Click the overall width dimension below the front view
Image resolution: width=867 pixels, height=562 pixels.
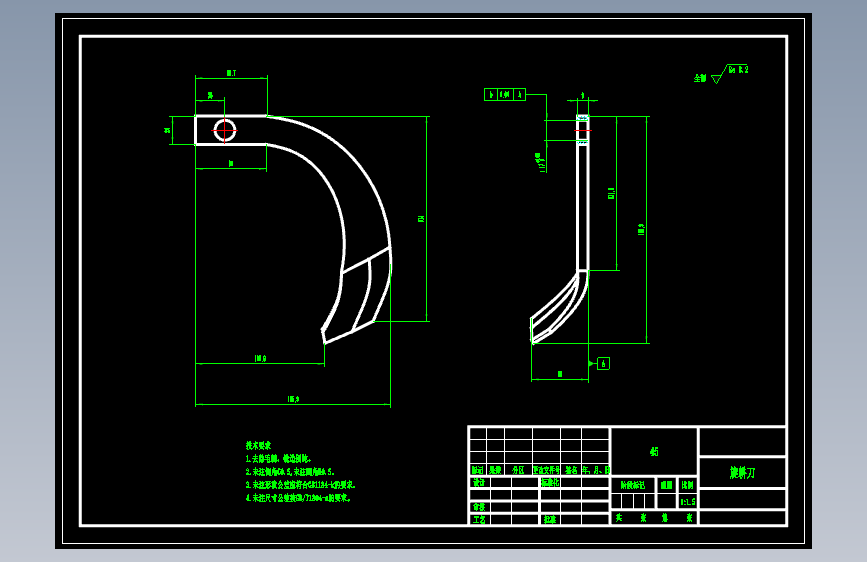click(293, 399)
